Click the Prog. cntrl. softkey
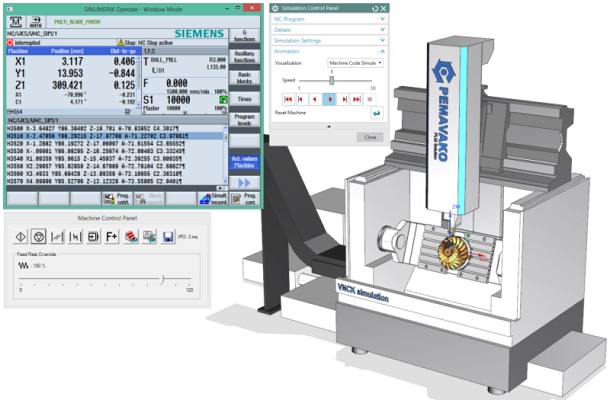610x400 pixels. (x=117, y=199)
